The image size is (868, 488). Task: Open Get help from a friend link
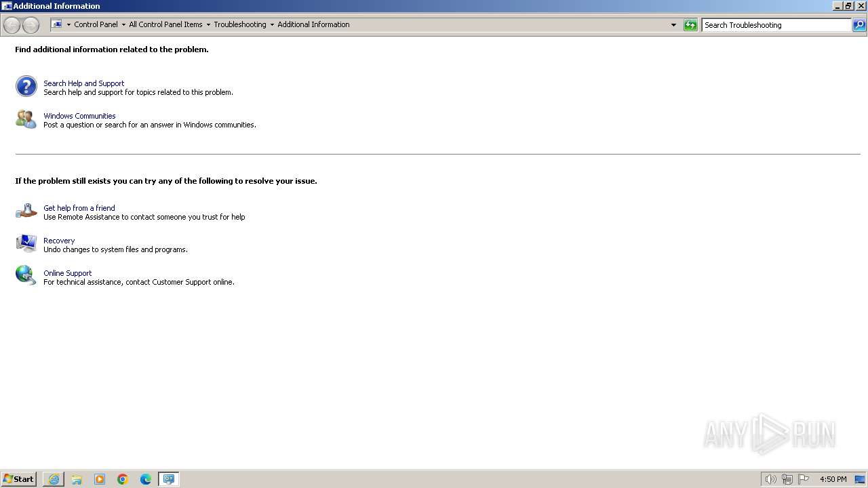point(79,208)
